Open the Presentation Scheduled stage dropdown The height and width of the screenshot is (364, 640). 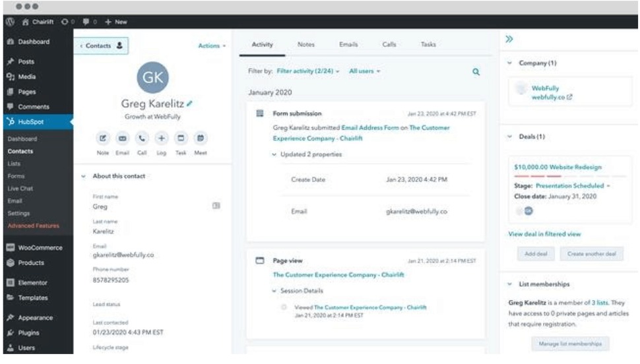coord(573,186)
